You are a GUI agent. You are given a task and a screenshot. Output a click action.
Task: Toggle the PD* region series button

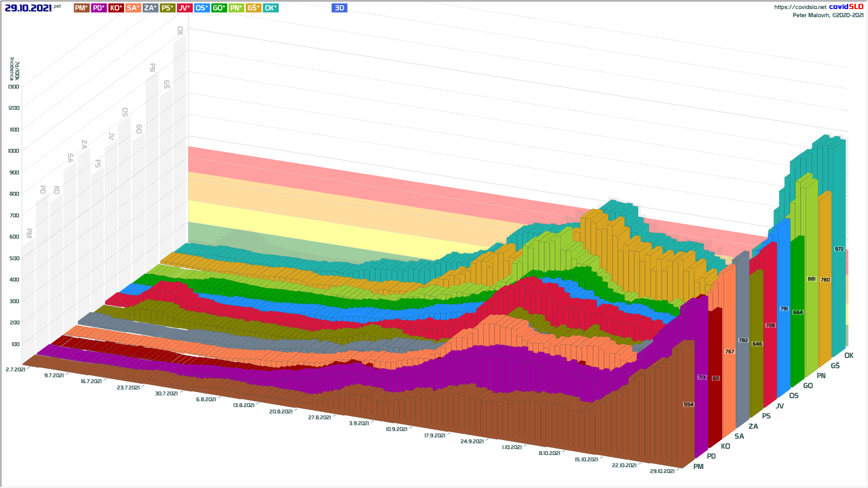tap(99, 8)
